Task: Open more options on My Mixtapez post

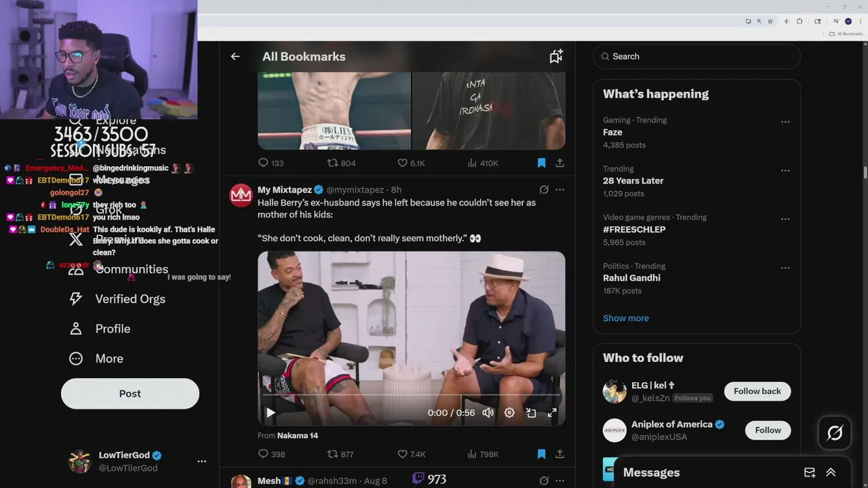Action: (560, 190)
